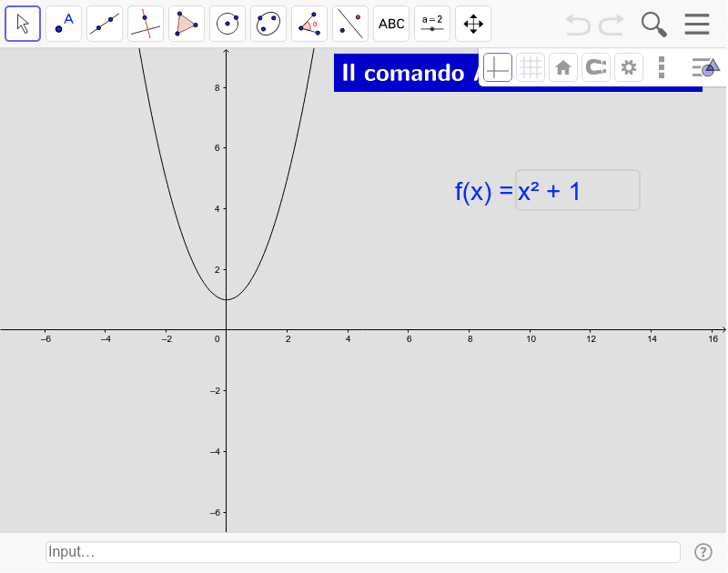Select the Ellipse tool
Viewport: 728px width, 573px height.
(268, 24)
